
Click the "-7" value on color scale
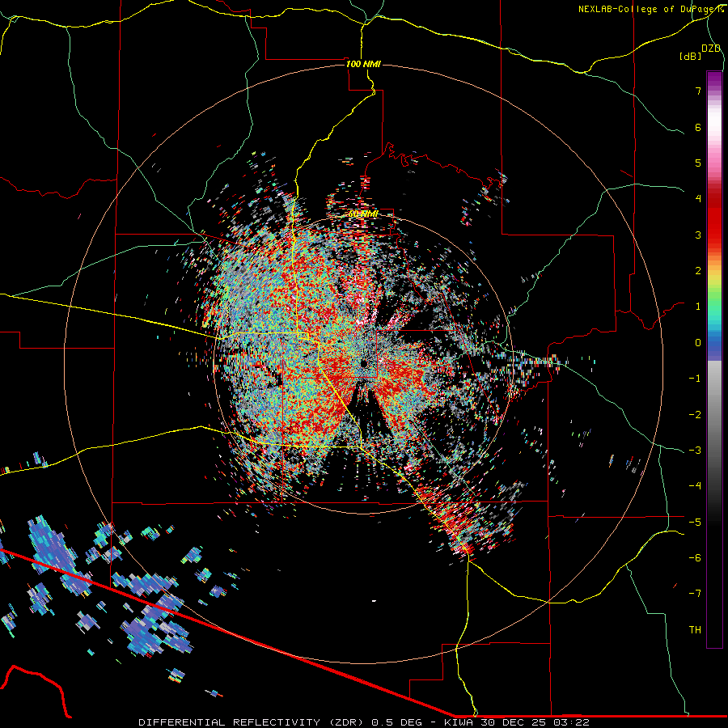click(695, 594)
